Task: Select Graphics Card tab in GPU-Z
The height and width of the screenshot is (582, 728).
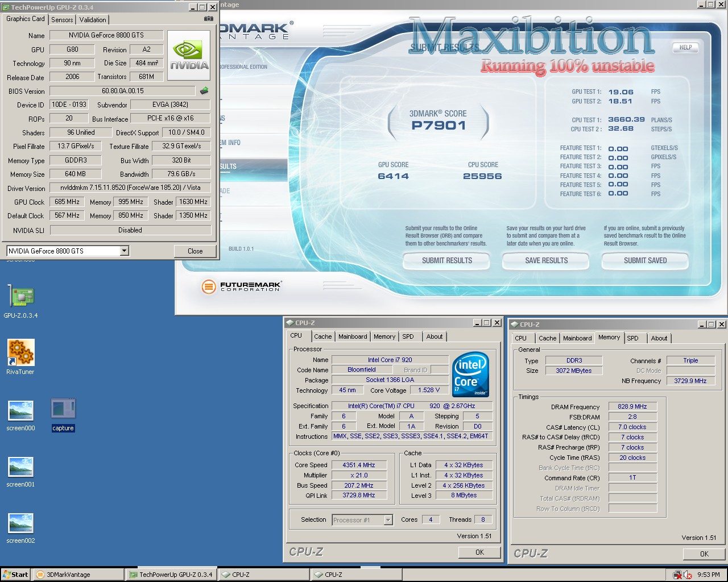Action: 26,19
